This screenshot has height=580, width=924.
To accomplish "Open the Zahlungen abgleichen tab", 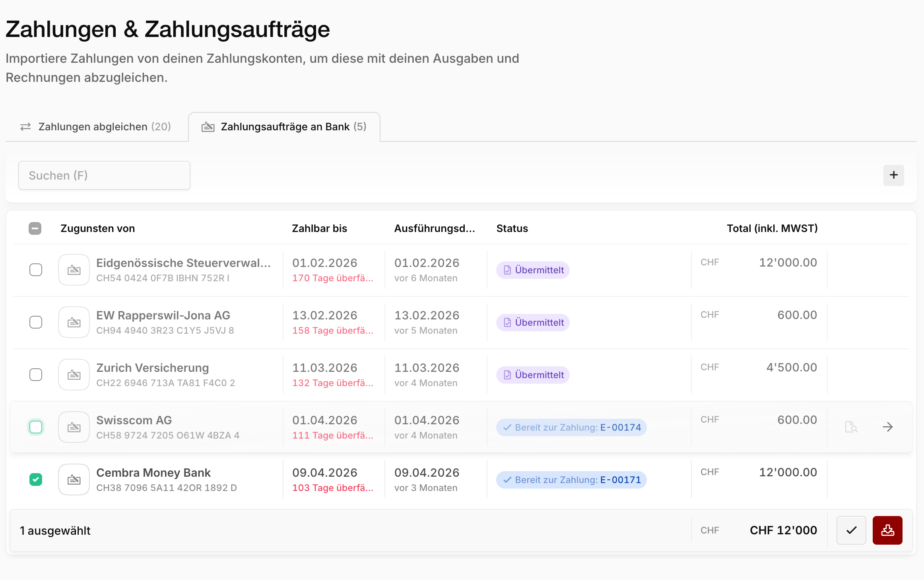I will 95,127.
